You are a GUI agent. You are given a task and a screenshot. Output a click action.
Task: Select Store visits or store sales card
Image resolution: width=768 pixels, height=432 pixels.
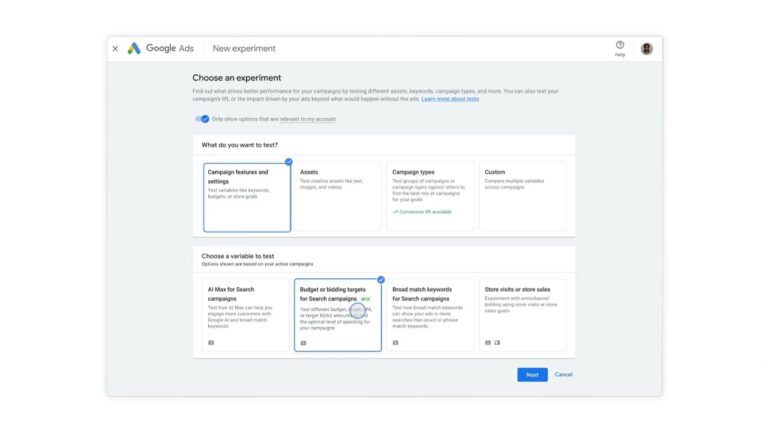coord(522,315)
